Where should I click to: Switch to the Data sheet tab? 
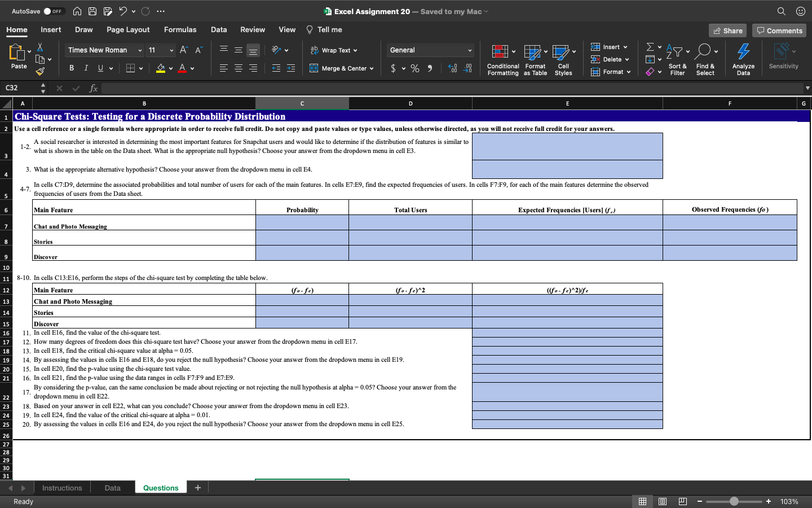(x=112, y=488)
